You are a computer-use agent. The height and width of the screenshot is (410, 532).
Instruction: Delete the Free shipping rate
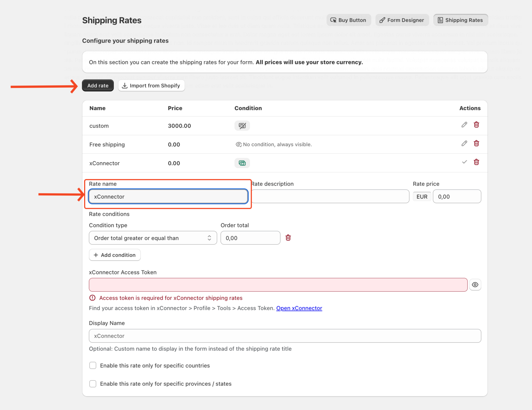pyautogui.click(x=476, y=143)
